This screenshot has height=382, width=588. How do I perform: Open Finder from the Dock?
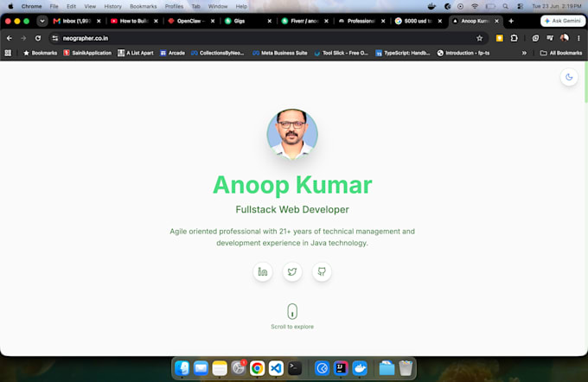pyautogui.click(x=182, y=368)
